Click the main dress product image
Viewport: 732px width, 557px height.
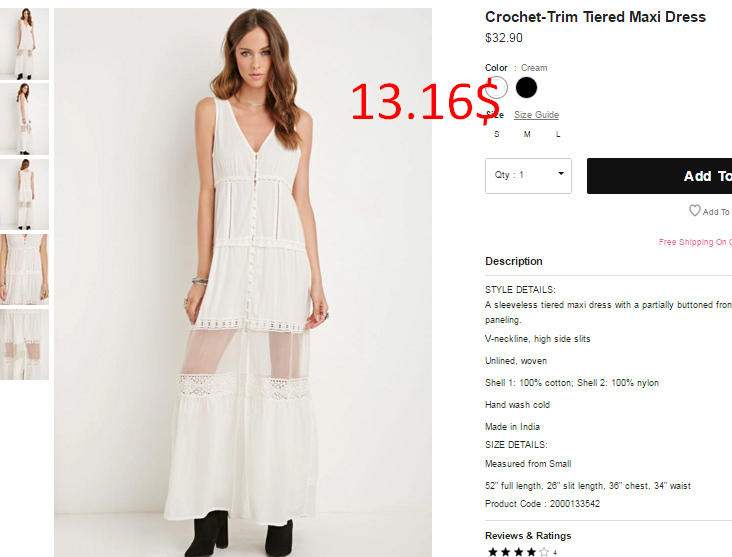(x=243, y=282)
